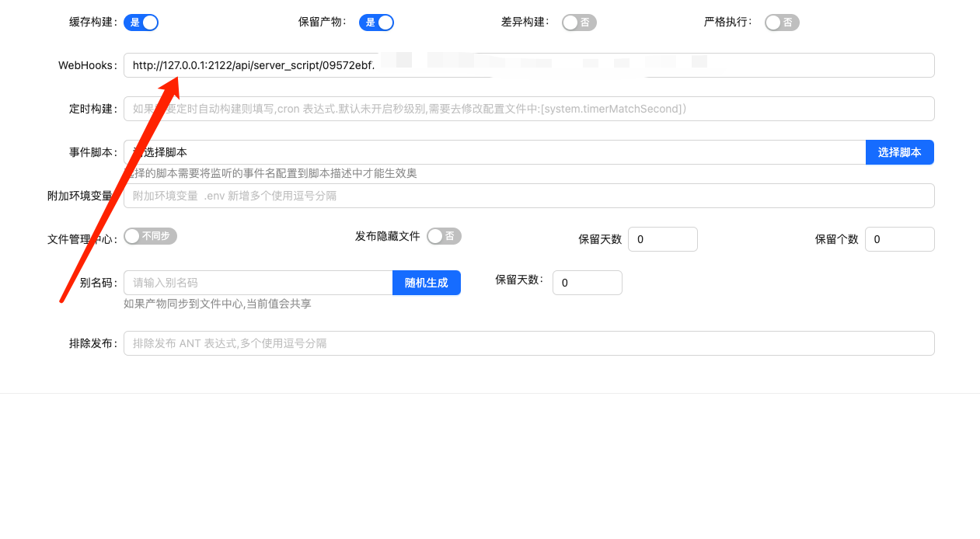Select 保留天数 field beside 保留个数

point(662,239)
